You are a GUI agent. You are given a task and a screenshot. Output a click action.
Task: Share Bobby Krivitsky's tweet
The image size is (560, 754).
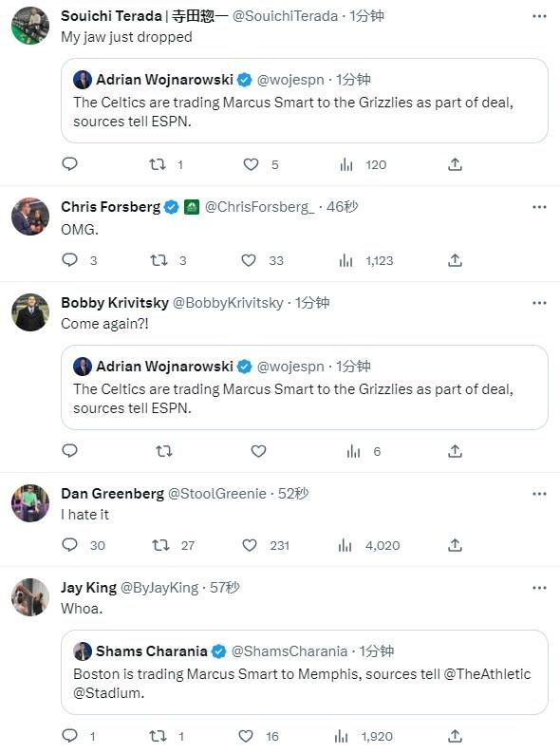click(x=455, y=451)
